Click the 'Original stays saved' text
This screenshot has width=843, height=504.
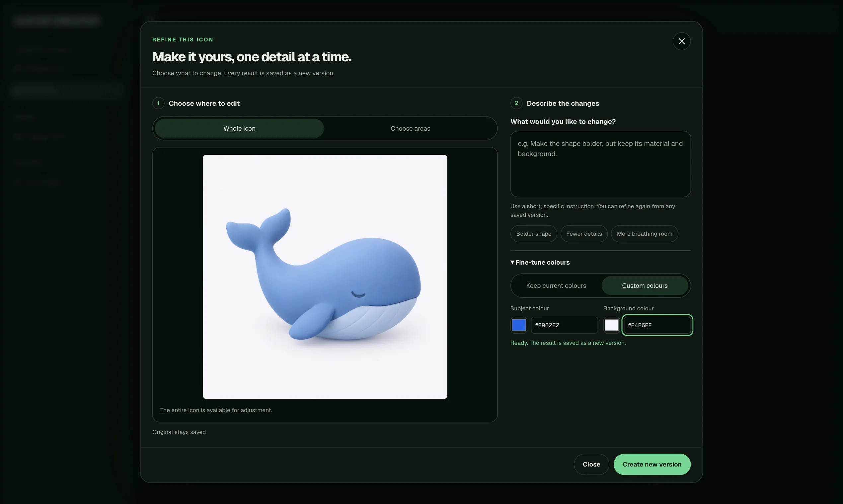(179, 432)
